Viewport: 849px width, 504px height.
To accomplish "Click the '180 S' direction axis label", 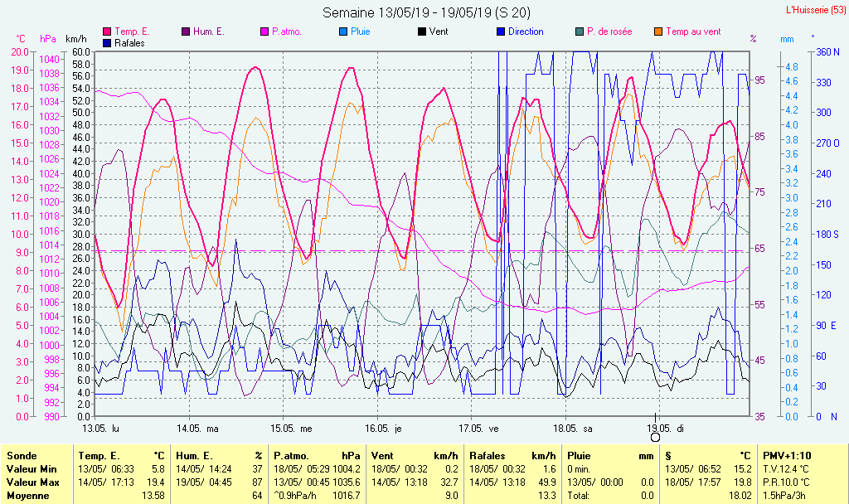I will click(828, 235).
